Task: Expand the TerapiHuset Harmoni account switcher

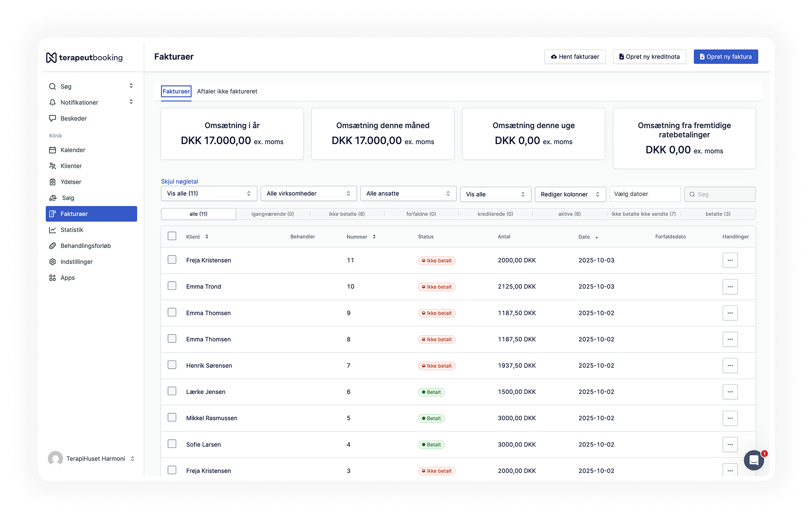Action: click(x=133, y=459)
